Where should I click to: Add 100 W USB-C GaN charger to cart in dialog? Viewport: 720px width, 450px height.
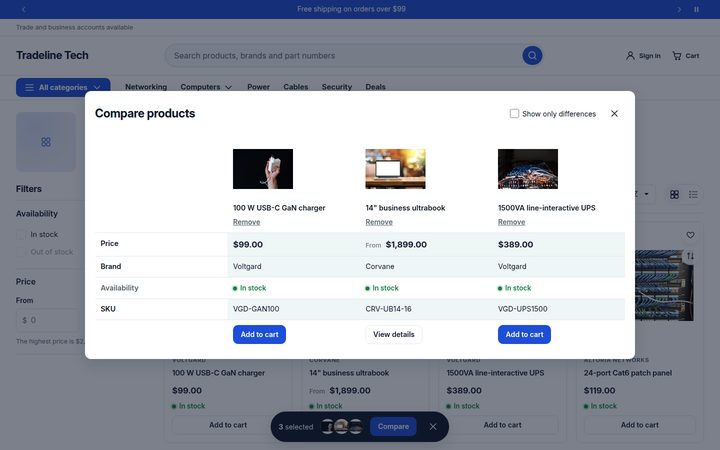259,334
